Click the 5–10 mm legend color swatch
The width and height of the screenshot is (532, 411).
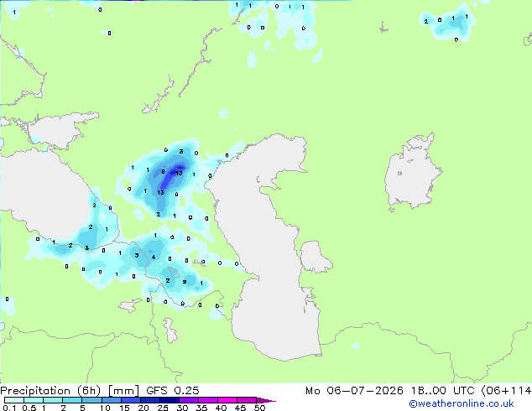pos(92,400)
